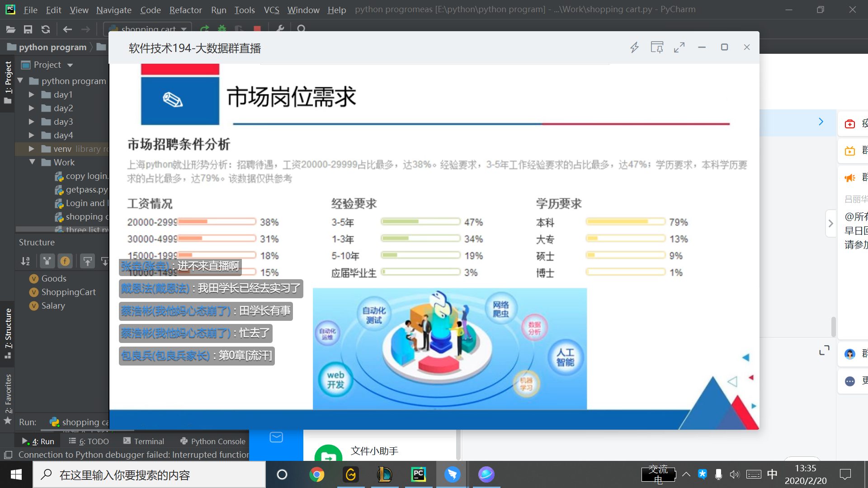Screen dimensions: 868x488
Task: Pin the live stream window on top
Action: click(657, 47)
